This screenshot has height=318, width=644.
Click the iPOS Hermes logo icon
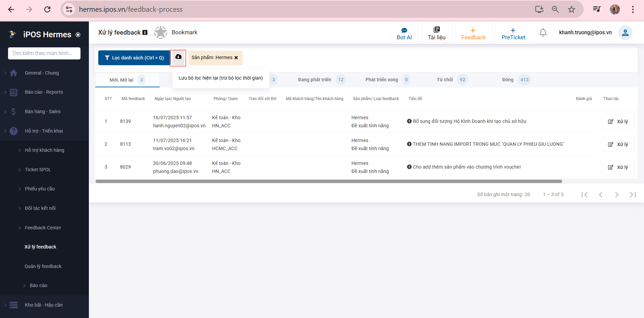[x=12, y=34]
